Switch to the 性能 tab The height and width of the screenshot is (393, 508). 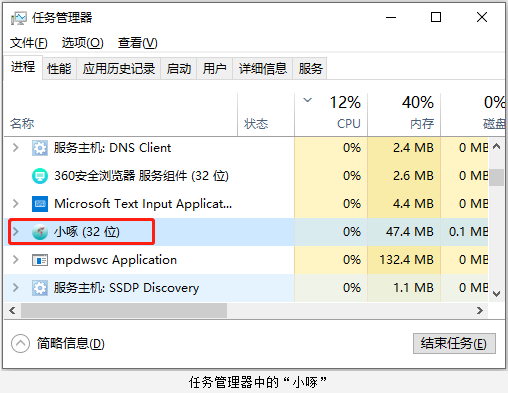pos(59,69)
